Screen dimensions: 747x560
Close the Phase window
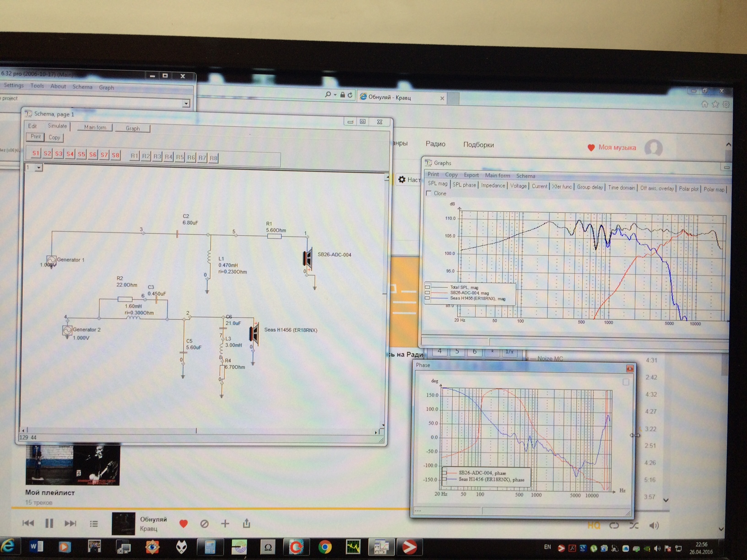(630, 368)
